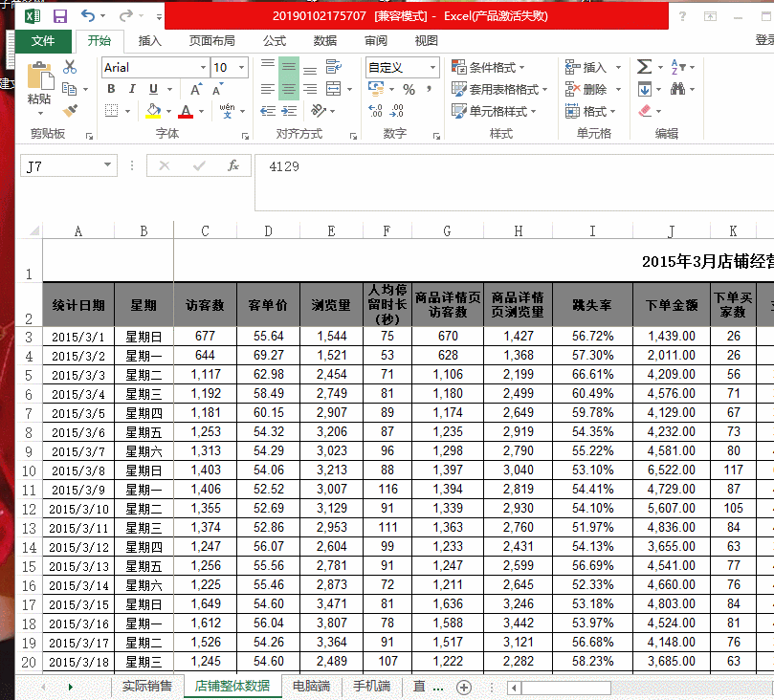The image size is (774, 700).
Task: Decrease decimal places icon
Action: pos(396,111)
